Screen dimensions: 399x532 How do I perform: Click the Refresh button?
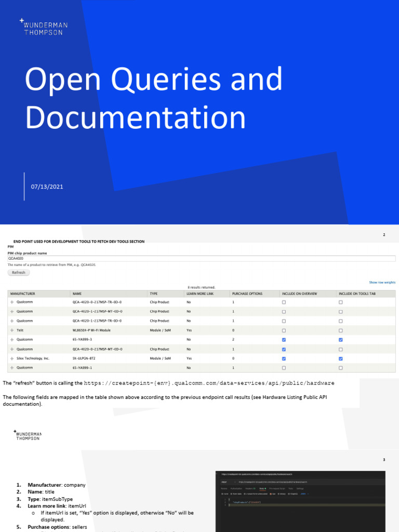19,272
